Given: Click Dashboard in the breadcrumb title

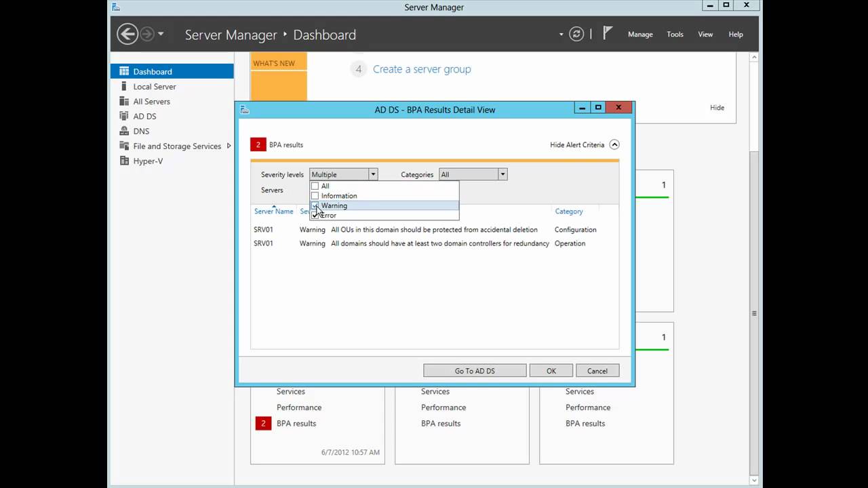Looking at the screenshot, I should 324,35.
